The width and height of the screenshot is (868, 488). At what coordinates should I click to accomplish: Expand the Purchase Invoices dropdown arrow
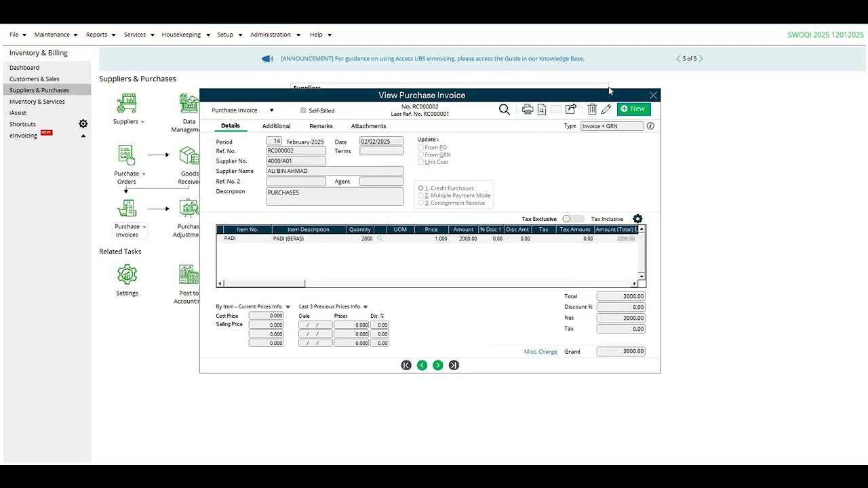point(144,227)
